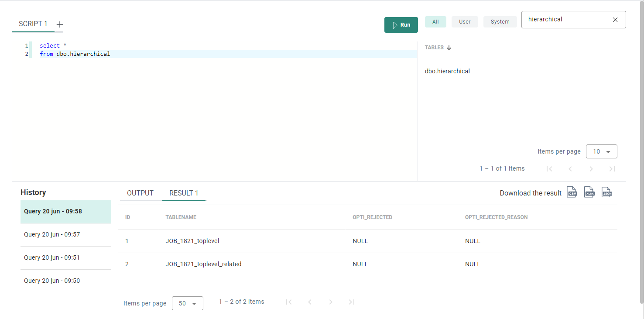Toggle the User tables filter
This screenshot has height=319, width=644.
coord(465,22)
